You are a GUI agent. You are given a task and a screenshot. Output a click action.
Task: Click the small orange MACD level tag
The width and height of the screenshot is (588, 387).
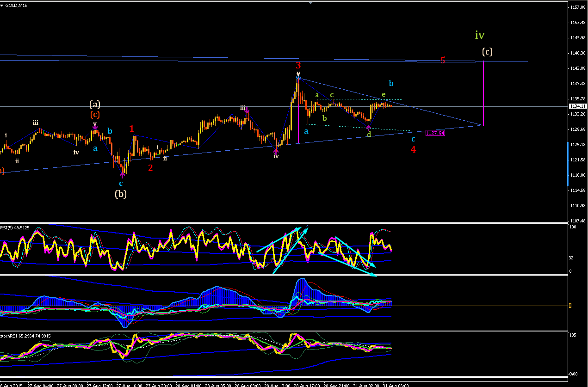[x=570, y=305]
